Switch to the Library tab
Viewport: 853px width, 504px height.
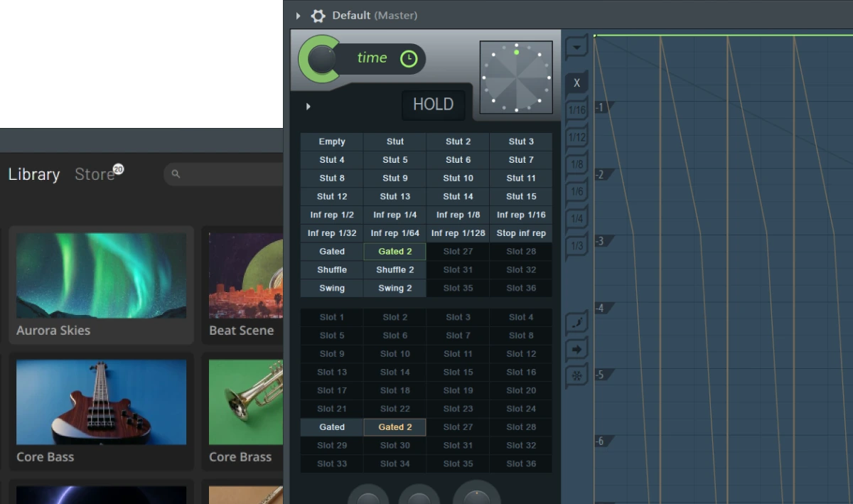[34, 174]
